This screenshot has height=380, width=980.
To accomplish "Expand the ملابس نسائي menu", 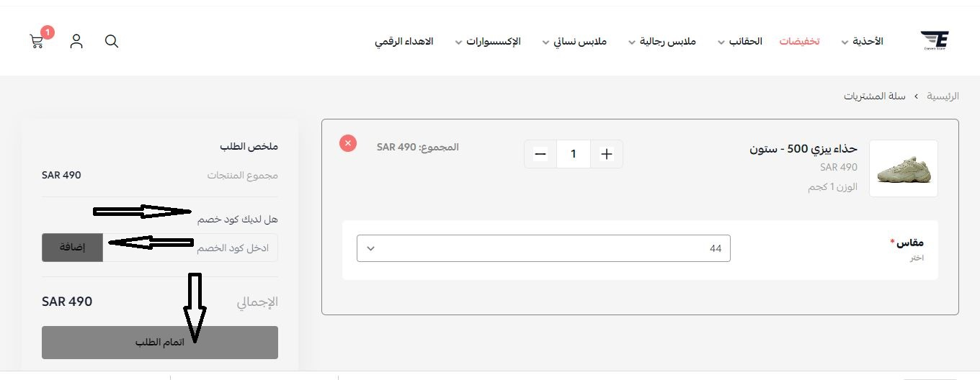I will point(574,42).
